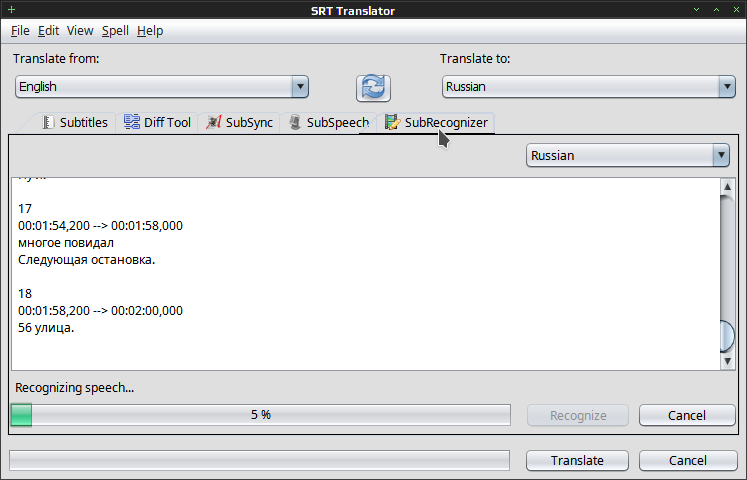Click timestamp '00:01:54,200 --> 00:01:58,000'
This screenshot has height=480, width=747.
click(x=101, y=226)
